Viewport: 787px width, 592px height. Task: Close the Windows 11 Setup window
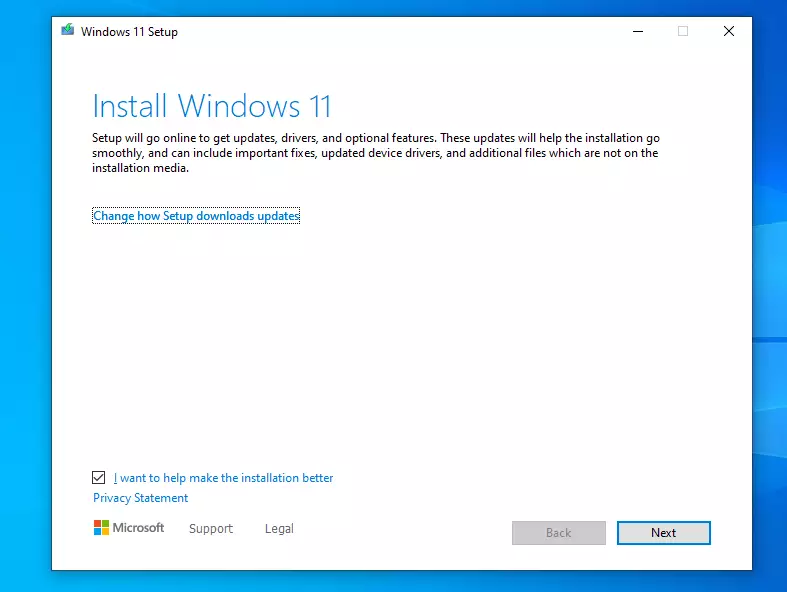(x=729, y=31)
